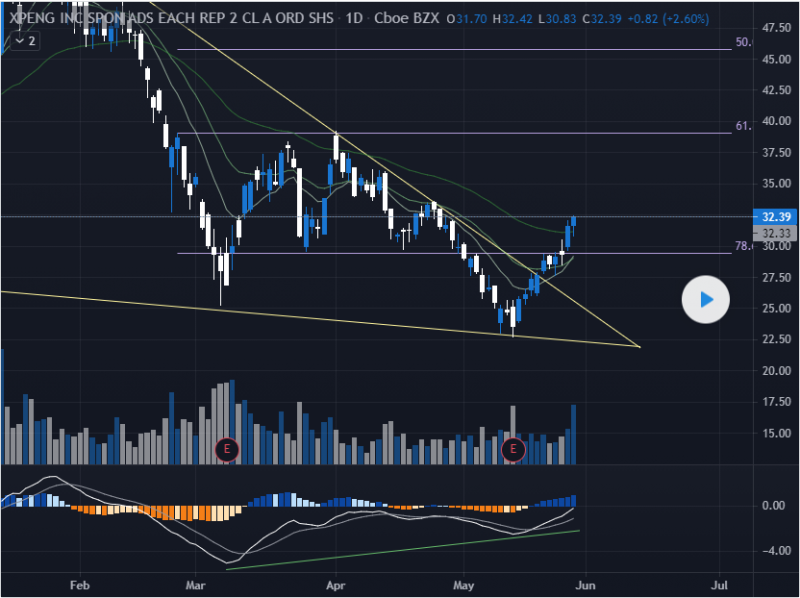Click the earnings E marker in March
Image resolution: width=800 pixels, height=598 pixels.
[227, 449]
